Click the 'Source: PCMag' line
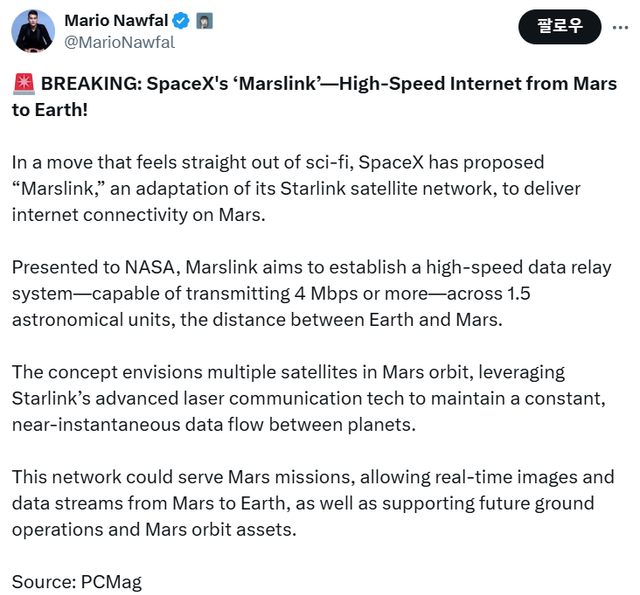Viewport: 640px width, 595px height. point(79,581)
